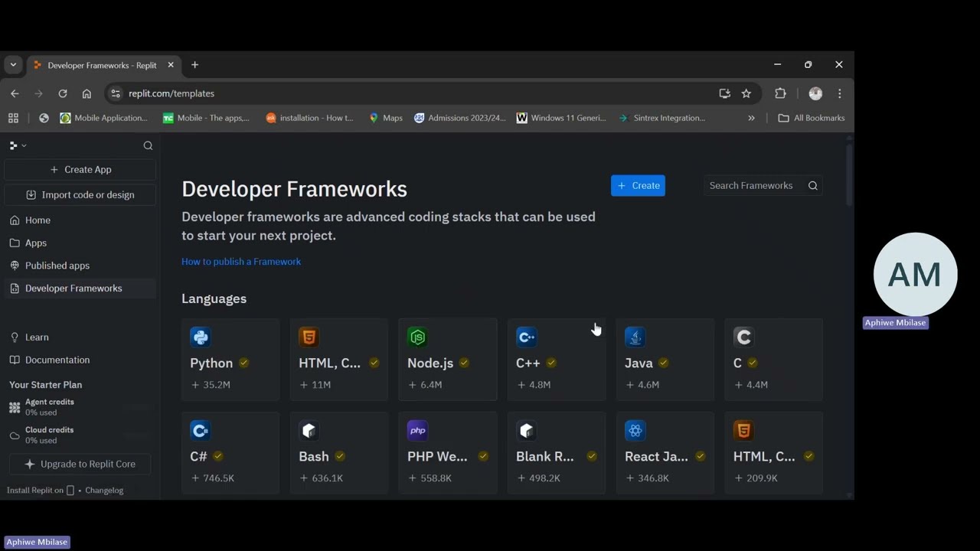Open the Mobile Application bookmark
The image size is (980, 551).
(104, 118)
